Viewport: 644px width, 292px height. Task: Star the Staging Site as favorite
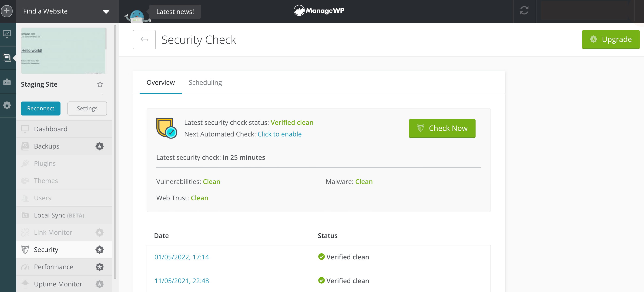point(100,84)
